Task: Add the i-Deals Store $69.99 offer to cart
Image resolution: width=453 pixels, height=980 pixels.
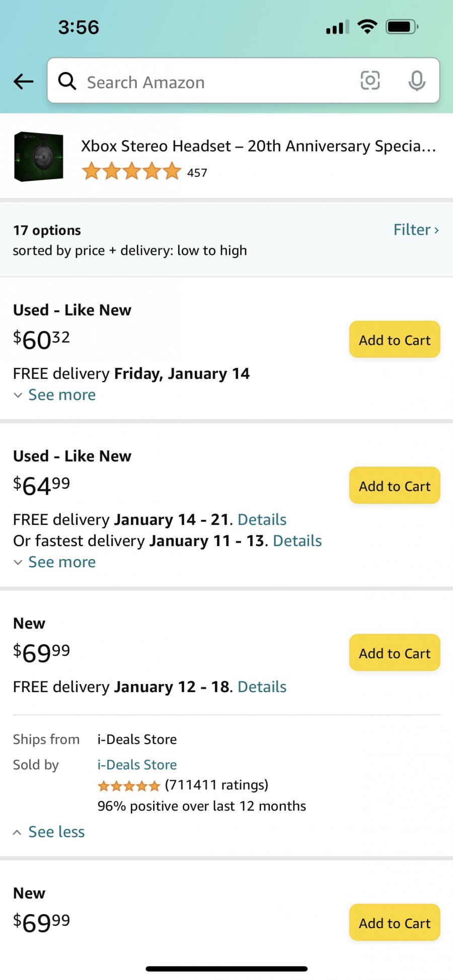Action: tap(395, 653)
